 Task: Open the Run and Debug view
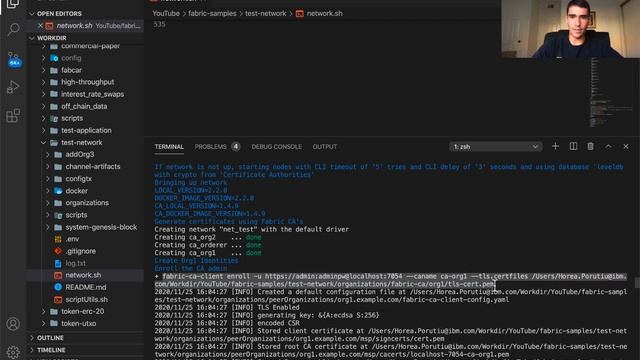13,87
